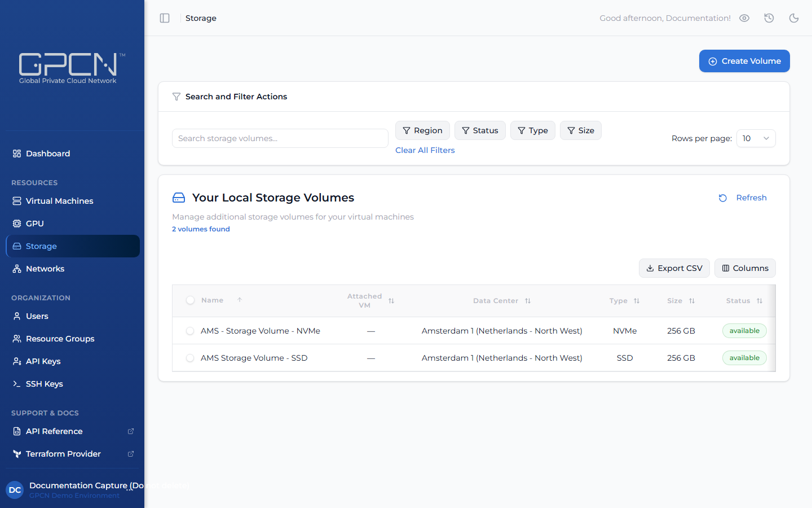Open the GPU section
Image resolution: width=812 pixels, height=508 pixels.
coord(72,224)
